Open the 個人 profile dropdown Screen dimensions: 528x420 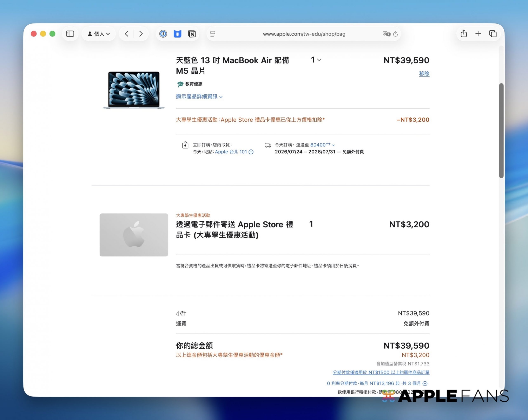pos(99,34)
